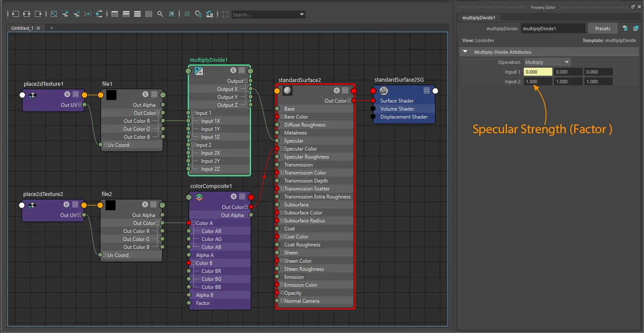644x333 pixels.
Task: Open the search field dropdown arrow
Action: point(301,14)
